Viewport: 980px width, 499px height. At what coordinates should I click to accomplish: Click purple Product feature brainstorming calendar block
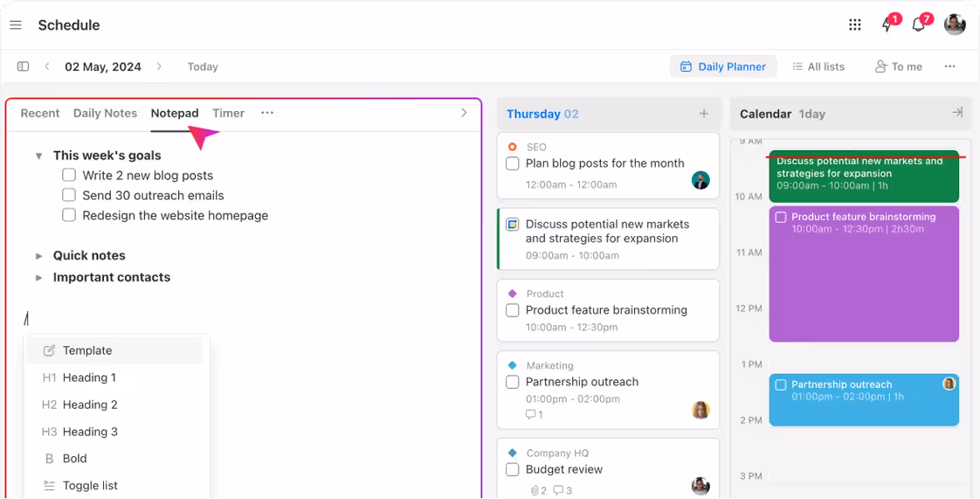tap(864, 280)
